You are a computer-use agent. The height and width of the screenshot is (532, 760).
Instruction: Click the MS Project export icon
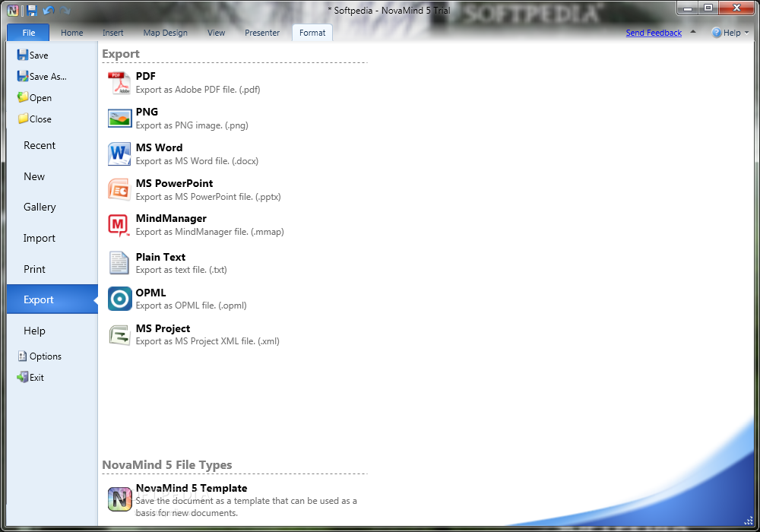coord(119,335)
